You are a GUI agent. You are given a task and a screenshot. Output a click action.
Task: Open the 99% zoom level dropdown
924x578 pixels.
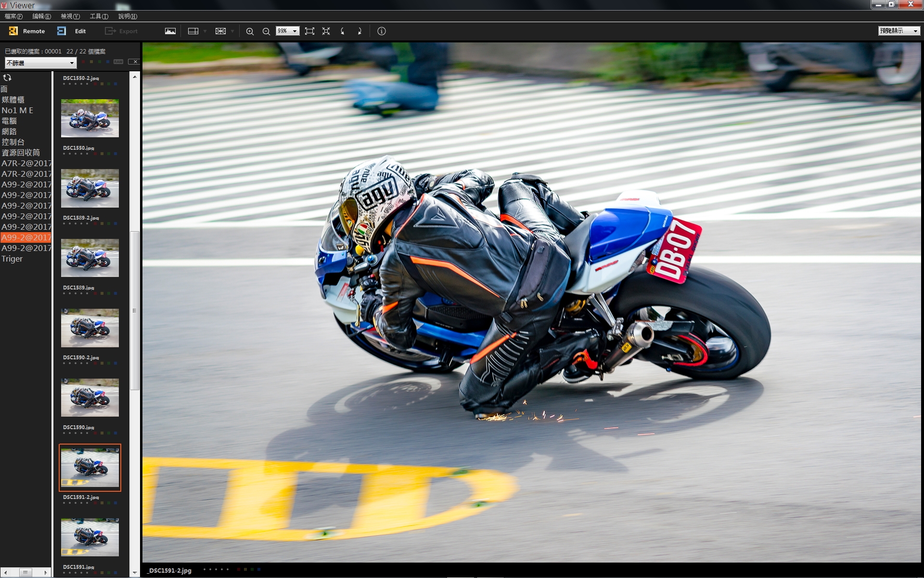pyautogui.click(x=287, y=31)
